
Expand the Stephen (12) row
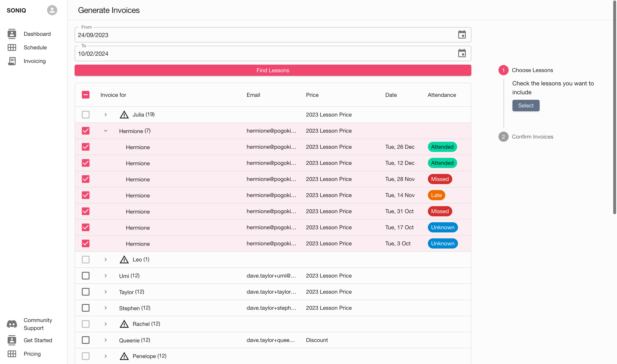point(106,308)
